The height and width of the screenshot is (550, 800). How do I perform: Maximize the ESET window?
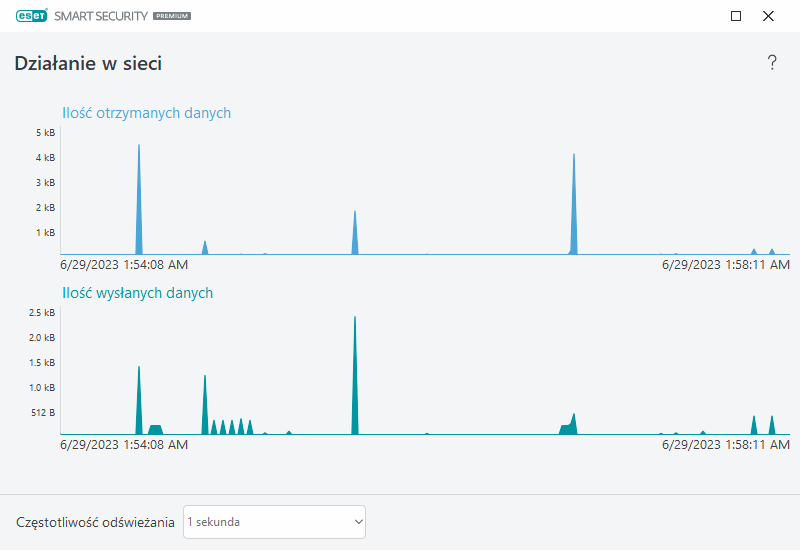(x=736, y=16)
